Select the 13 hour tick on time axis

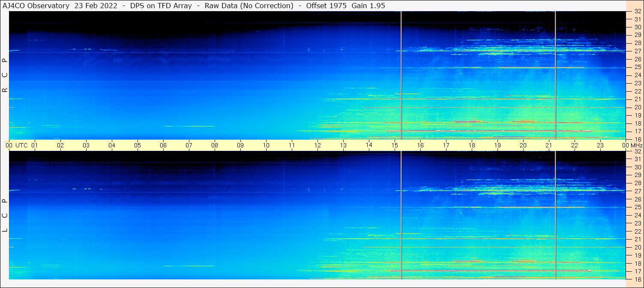pyautogui.click(x=343, y=145)
